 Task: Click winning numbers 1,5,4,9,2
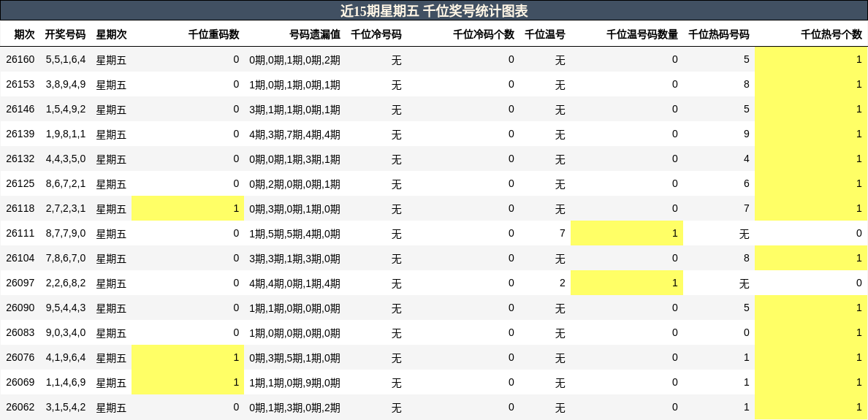(x=66, y=109)
